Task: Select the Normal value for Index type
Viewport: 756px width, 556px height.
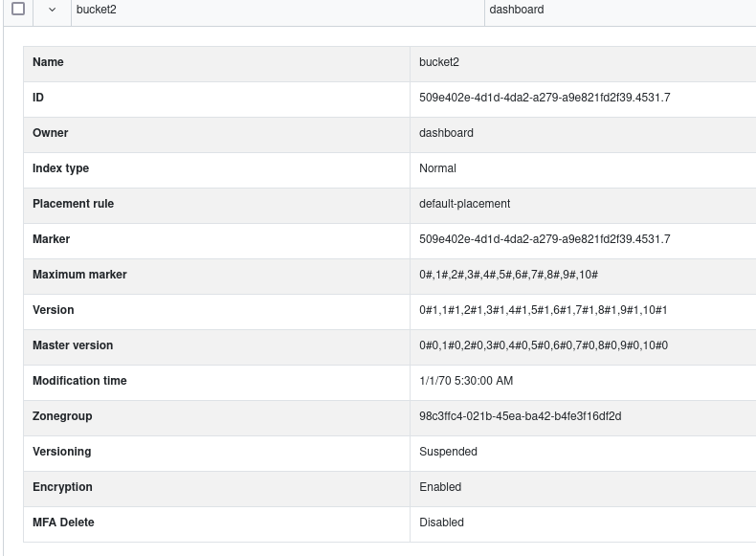Action: 437,168
